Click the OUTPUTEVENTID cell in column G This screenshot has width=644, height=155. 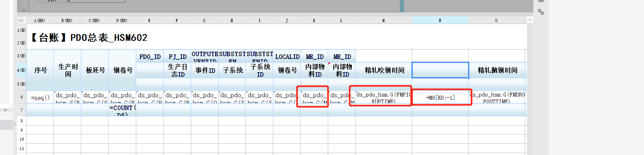pos(205,57)
